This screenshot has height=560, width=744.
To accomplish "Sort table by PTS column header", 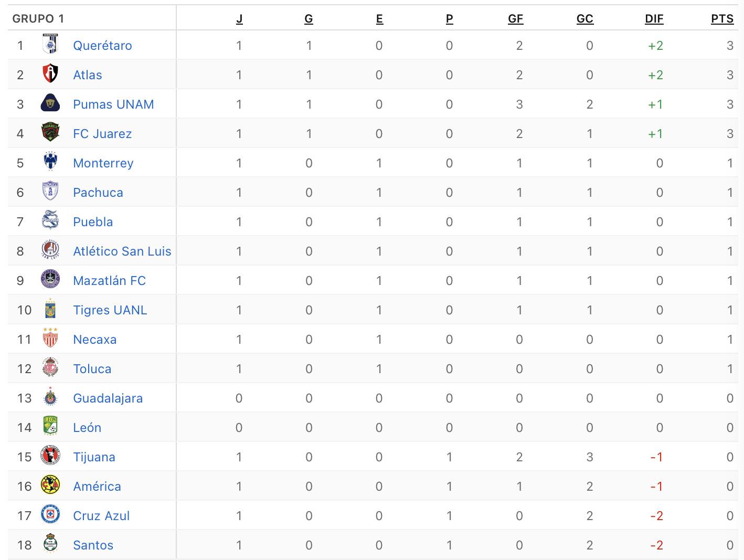I will 722,19.
